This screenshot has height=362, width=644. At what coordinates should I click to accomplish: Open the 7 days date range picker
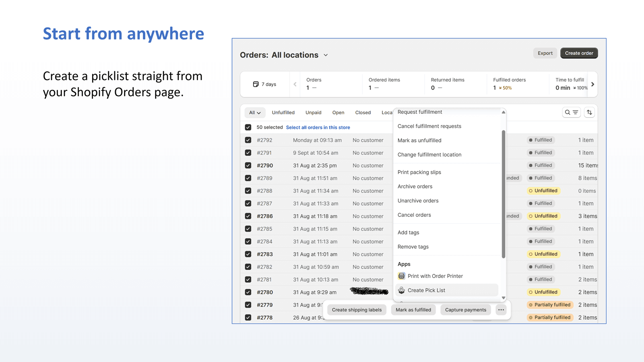click(265, 84)
